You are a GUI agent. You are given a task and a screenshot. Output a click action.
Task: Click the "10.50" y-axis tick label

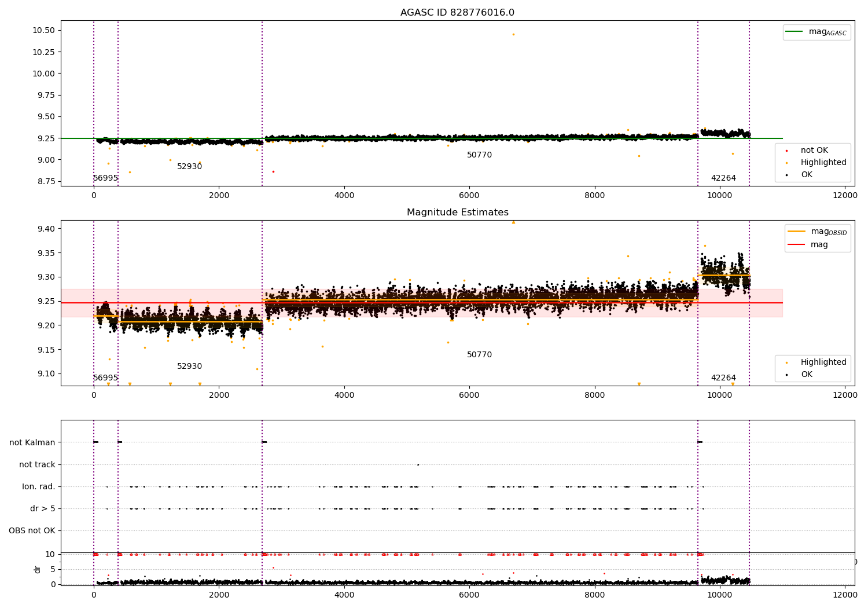[x=44, y=30]
